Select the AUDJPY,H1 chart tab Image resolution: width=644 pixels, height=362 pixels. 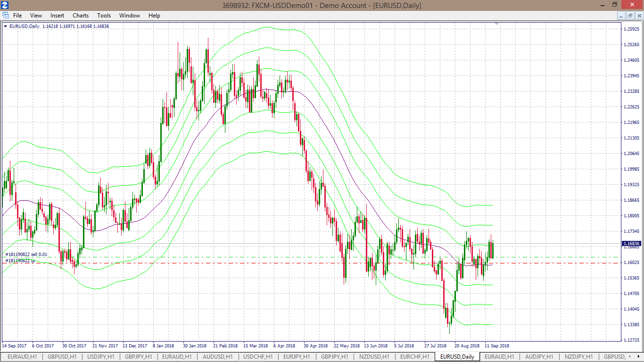[x=539, y=357]
